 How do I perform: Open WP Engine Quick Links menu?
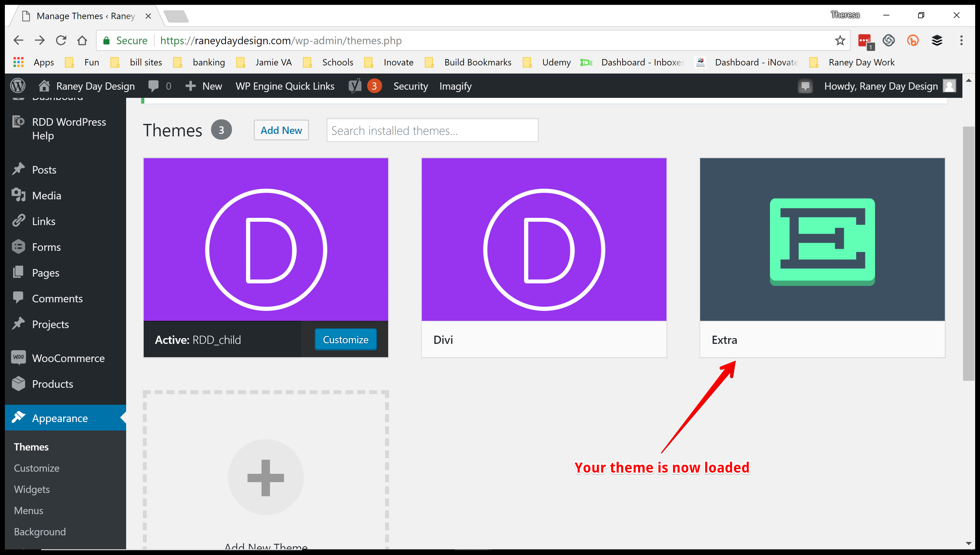(285, 86)
